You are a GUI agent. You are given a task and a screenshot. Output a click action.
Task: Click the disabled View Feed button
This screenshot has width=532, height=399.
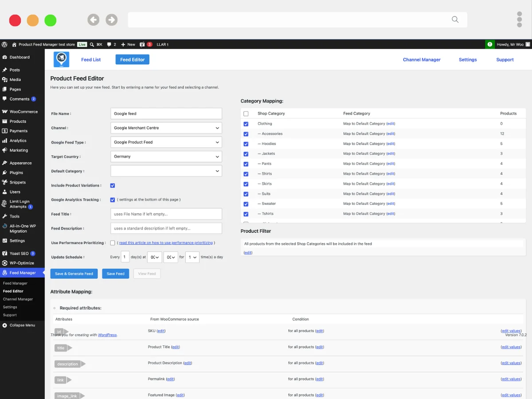point(147,274)
